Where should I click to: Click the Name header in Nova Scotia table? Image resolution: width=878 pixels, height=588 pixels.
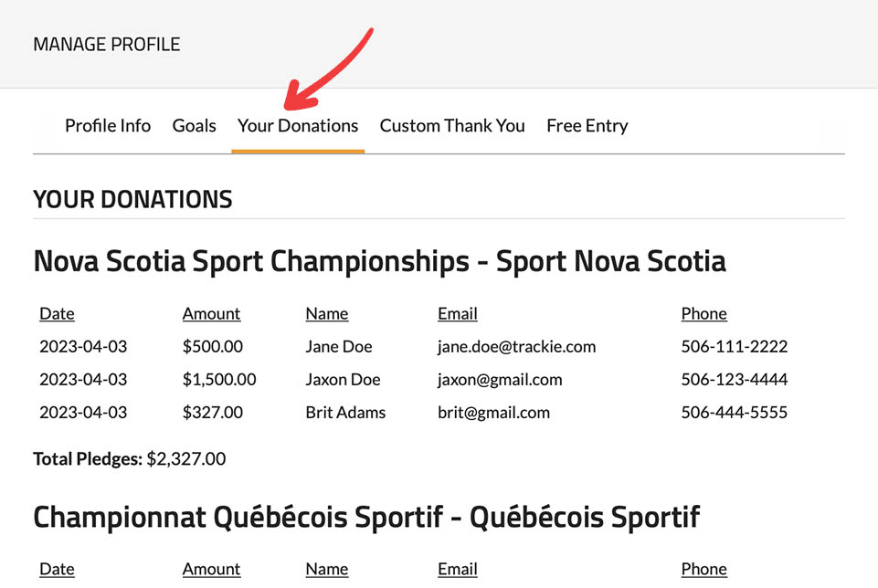[327, 313]
